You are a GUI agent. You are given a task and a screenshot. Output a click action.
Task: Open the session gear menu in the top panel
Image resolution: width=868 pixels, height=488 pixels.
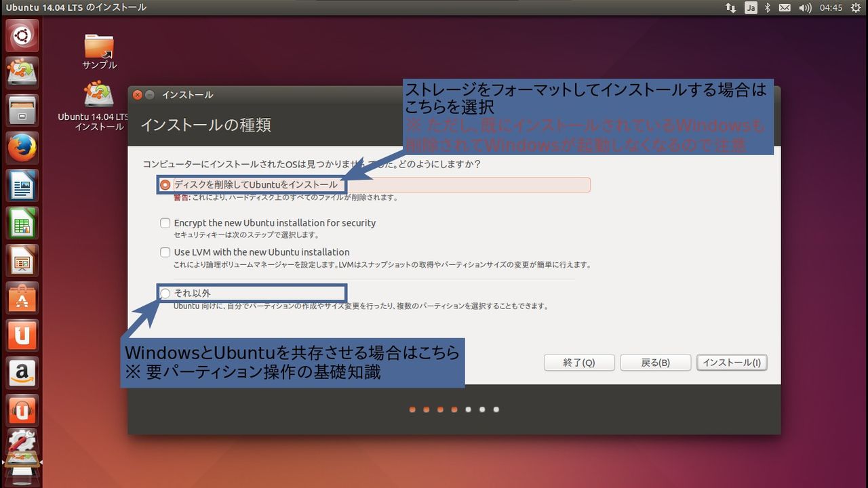coord(855,7)
